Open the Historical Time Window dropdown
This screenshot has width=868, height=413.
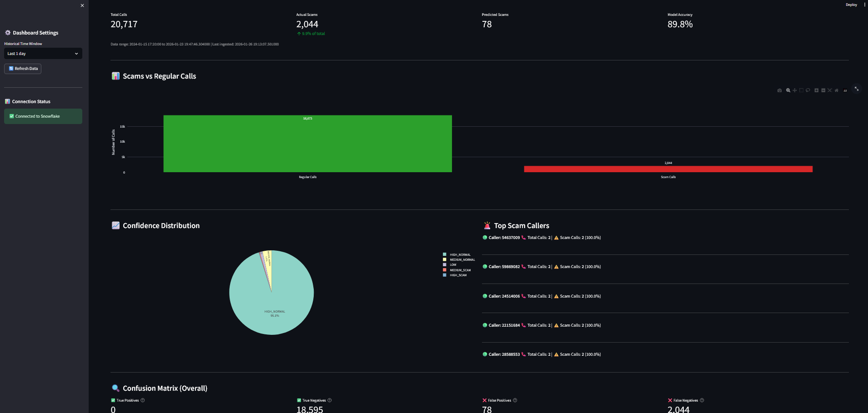[x=43, y=54]
